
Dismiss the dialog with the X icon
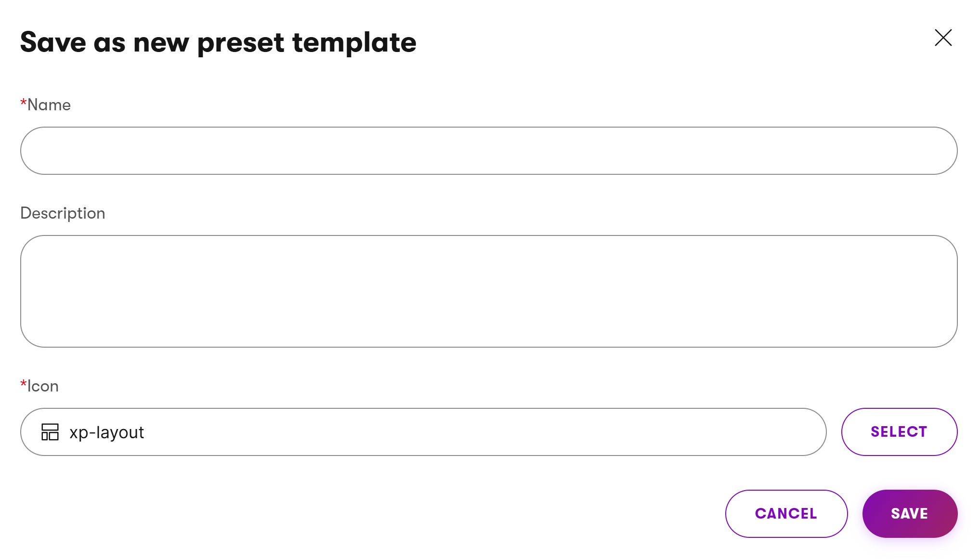pyautogui.click(x=942, y=38)
